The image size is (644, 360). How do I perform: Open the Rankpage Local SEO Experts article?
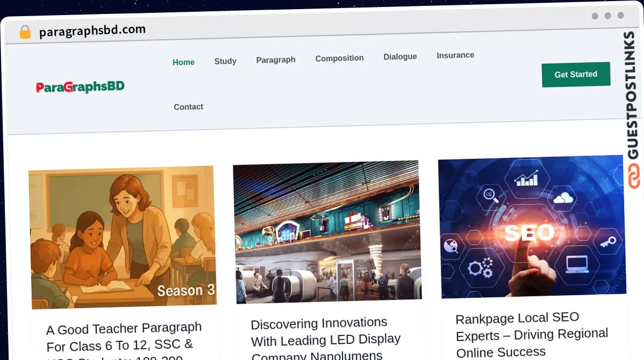pos(531,334)
